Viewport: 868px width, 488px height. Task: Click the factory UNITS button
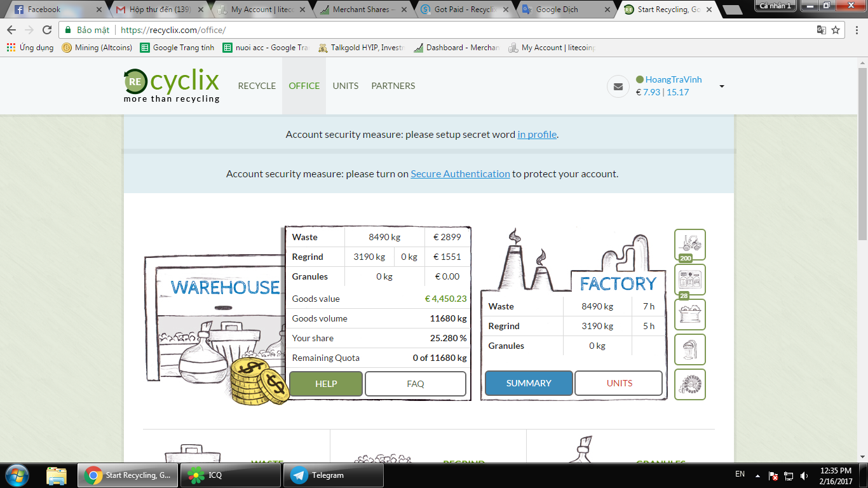[x=619, y=383]
